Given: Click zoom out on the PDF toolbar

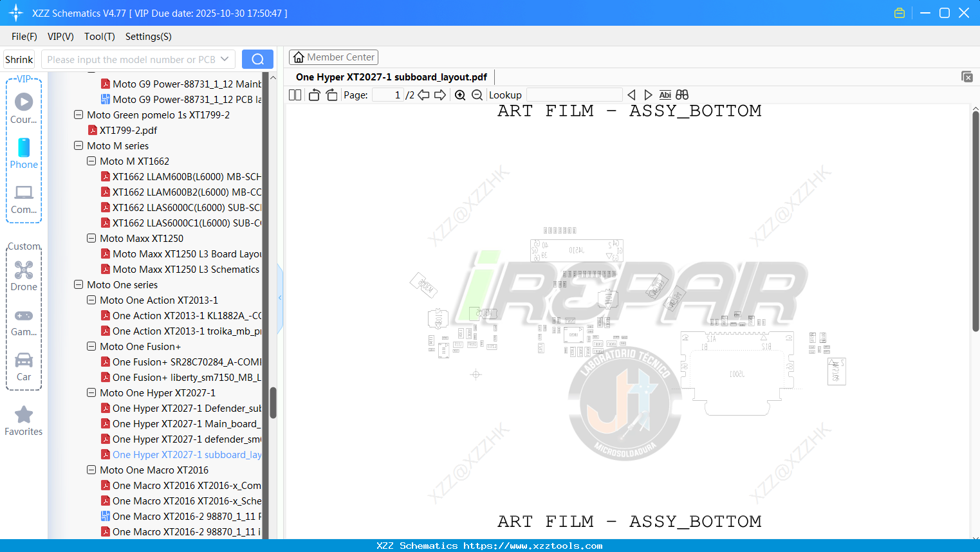Looking at the screenshot, I should pyautogui.click(x=476, y=95).
